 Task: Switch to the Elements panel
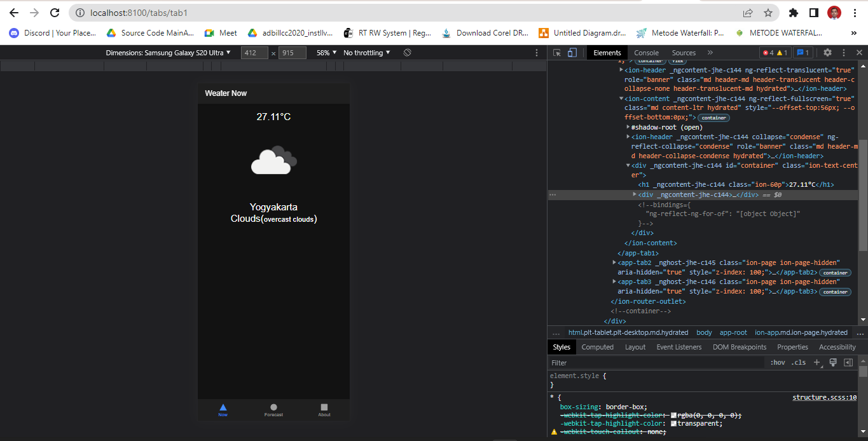pos(607,53)
